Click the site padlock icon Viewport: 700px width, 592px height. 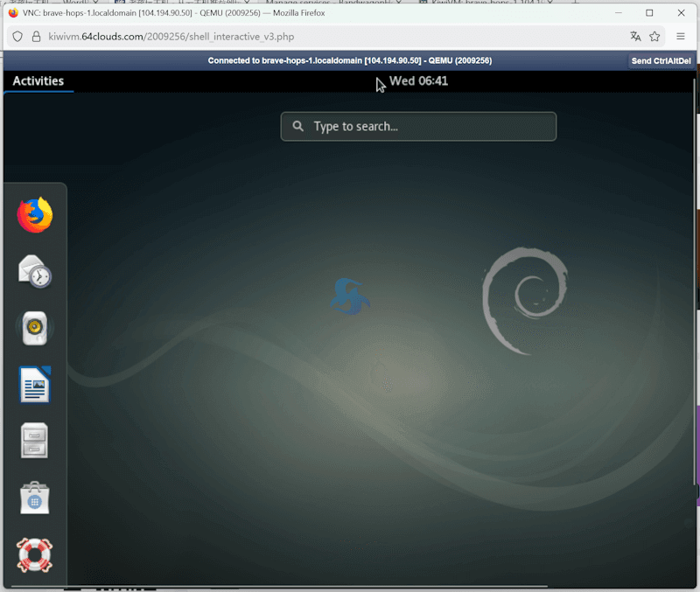tap(36, 37)
